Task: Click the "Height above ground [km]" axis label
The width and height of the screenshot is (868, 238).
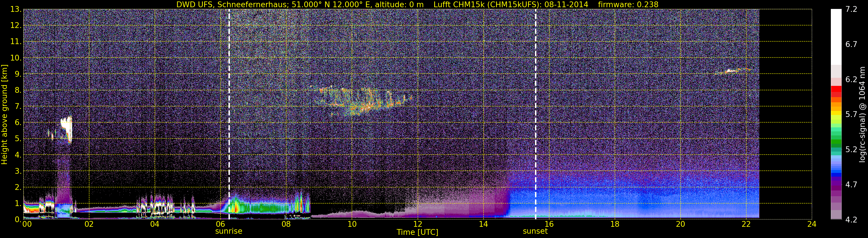Action: point(4,114)
